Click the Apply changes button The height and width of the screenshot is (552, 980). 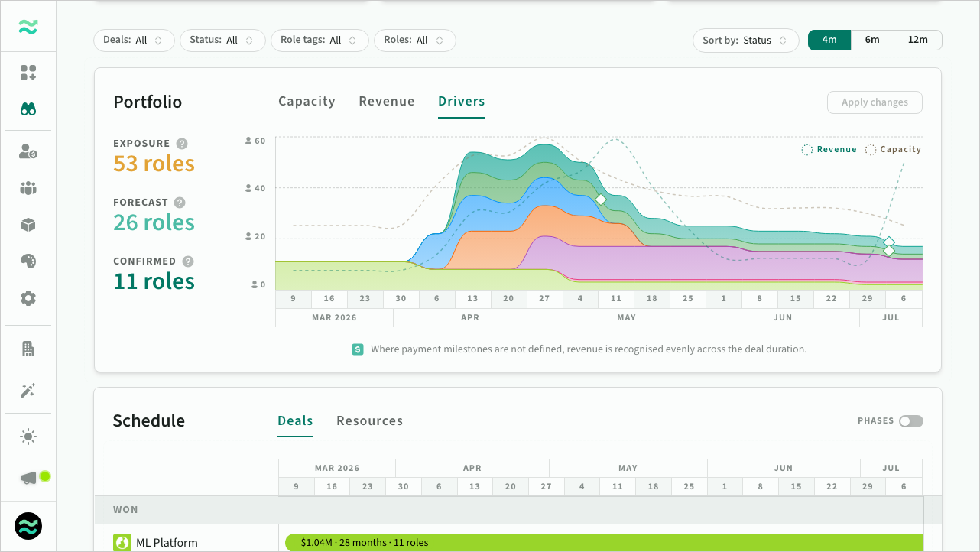tap(875, 102)
